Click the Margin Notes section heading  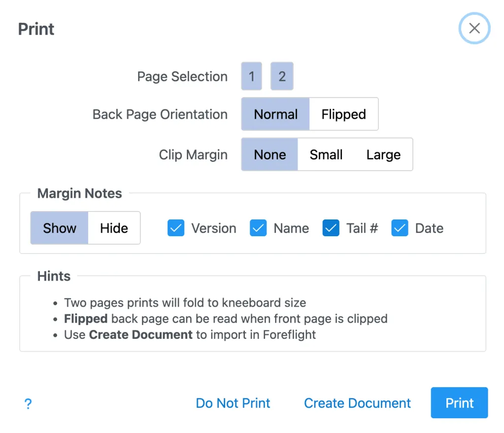point(79,193)
